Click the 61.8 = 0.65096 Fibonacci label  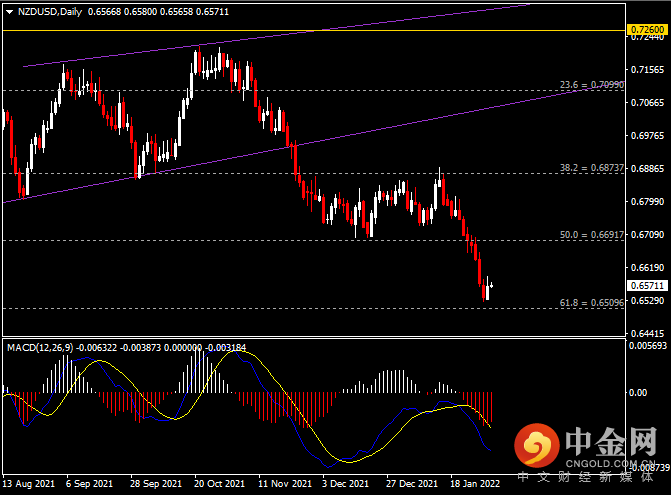coord(594,302)
